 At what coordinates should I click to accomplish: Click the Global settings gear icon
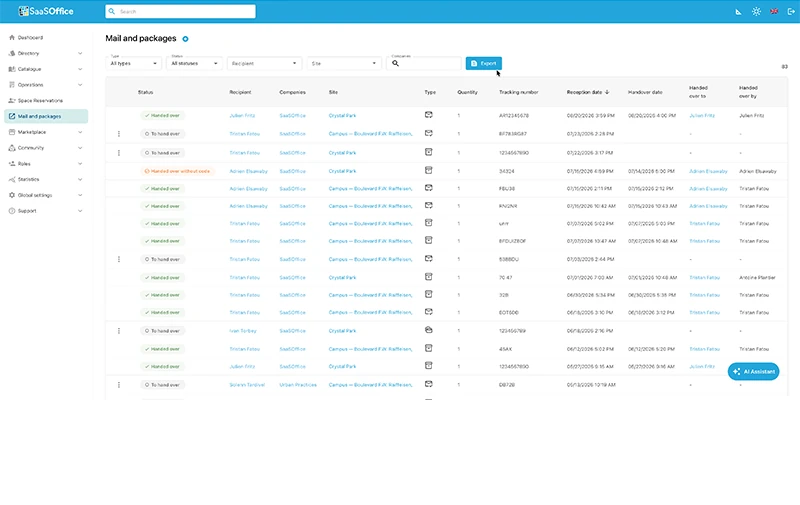(12, 195)
